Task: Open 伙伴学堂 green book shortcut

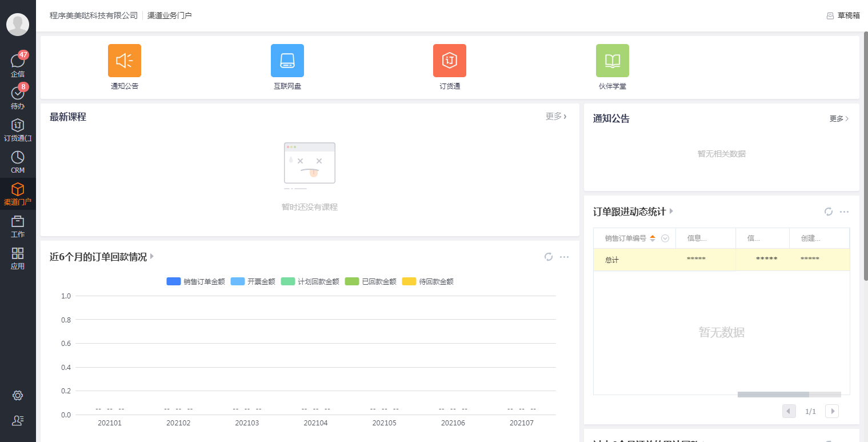Action: [613, 61]
